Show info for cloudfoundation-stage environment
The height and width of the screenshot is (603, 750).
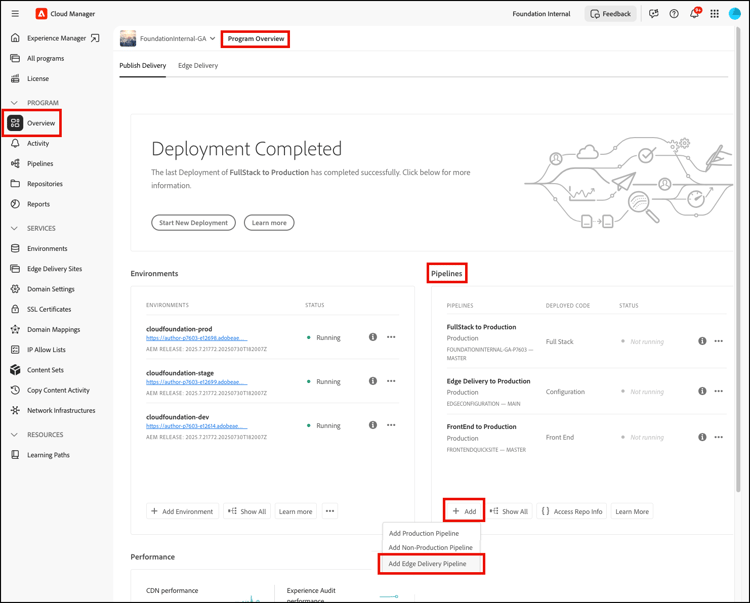(373, 381)
